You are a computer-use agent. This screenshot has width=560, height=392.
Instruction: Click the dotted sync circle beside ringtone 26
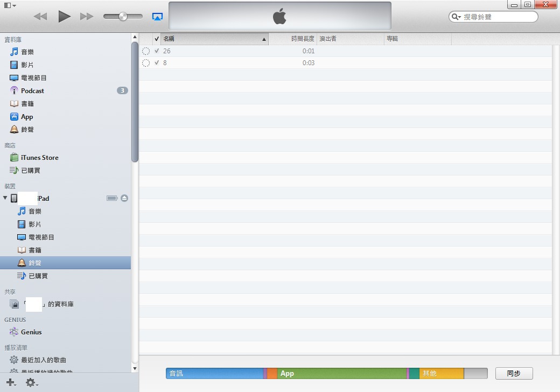coord(146,51)
